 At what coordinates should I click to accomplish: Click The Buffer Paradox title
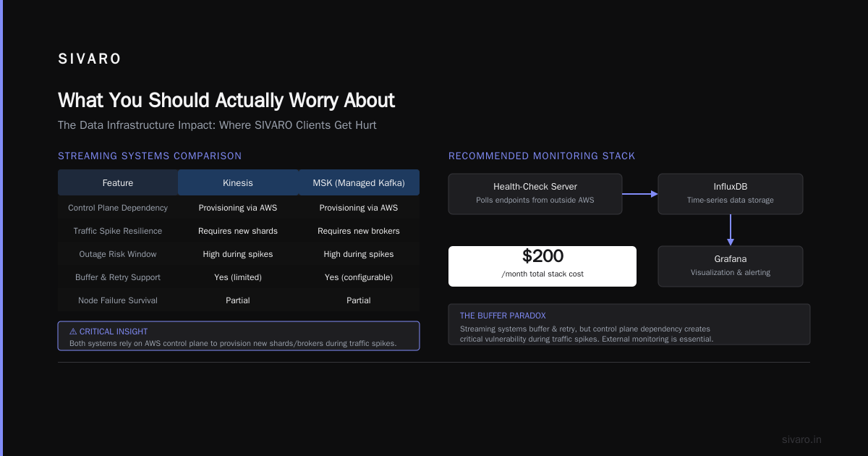click(503, 316)
